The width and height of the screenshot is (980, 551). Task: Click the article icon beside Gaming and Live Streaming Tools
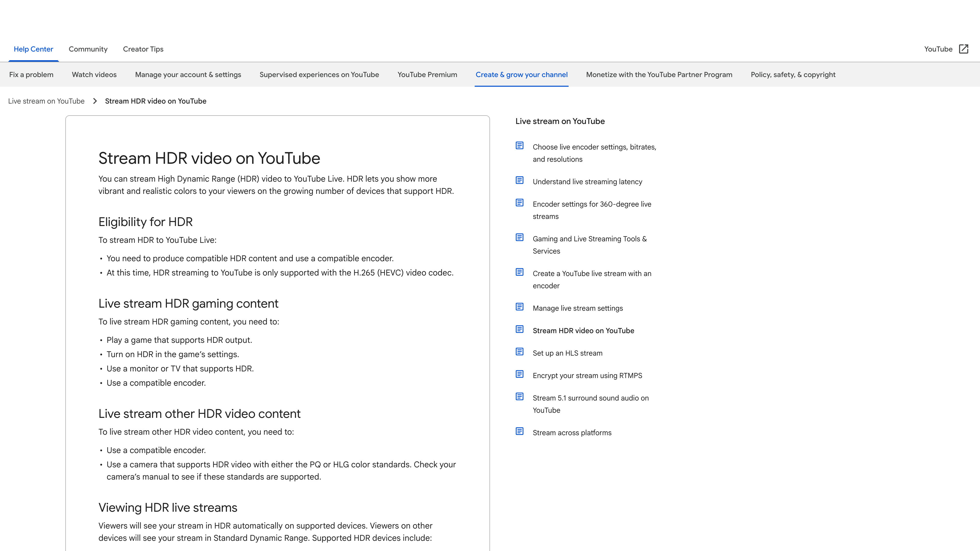[x=519, y=238]
